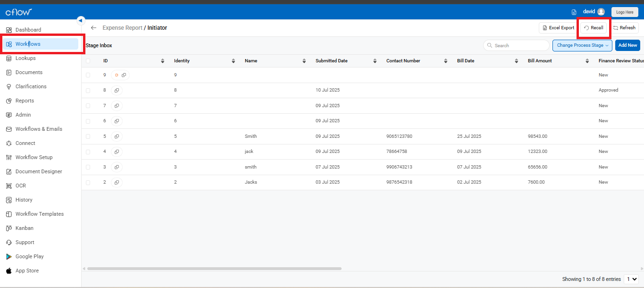The height and width of the screenshot is (288, 644).
Task: Open the document icon beside david
Action: 574,12
